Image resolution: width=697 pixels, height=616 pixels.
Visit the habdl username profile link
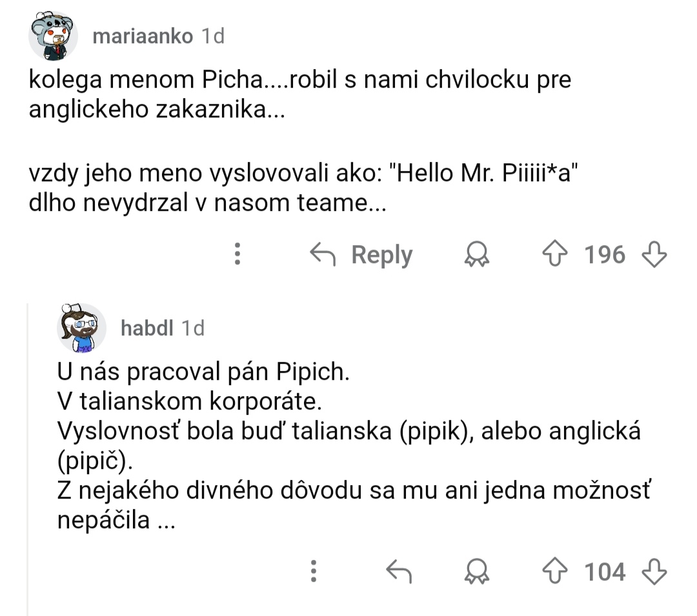147,328
